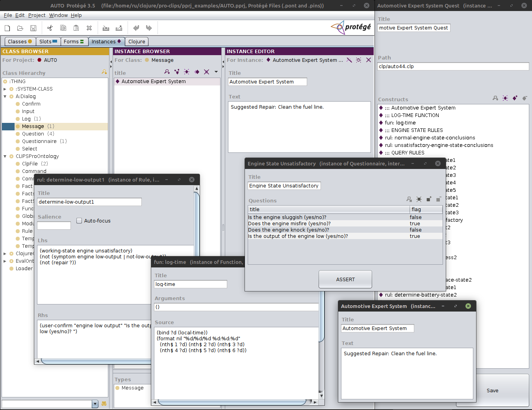Remove construct instance icon in Constructs header
Screen dimensions: 532x410
point(525,98)
